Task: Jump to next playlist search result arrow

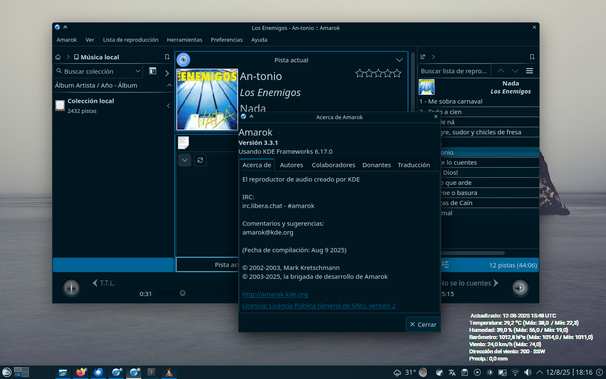Action: pyautogui.click(x=515, y=71)
